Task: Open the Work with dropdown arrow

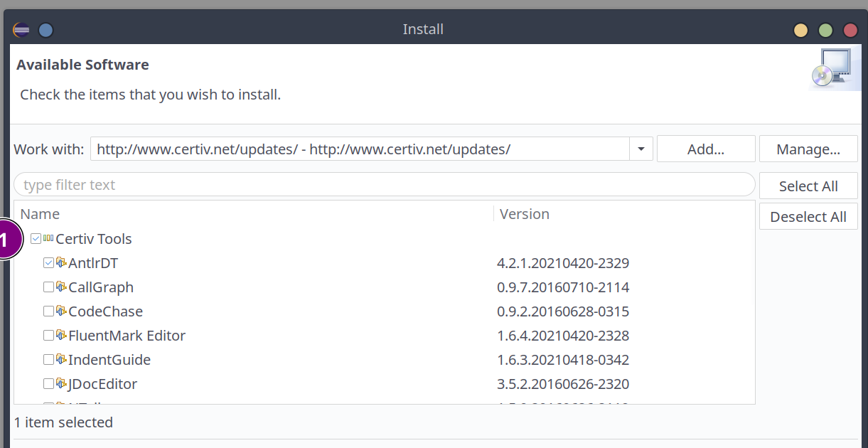Action: [641, 149]
